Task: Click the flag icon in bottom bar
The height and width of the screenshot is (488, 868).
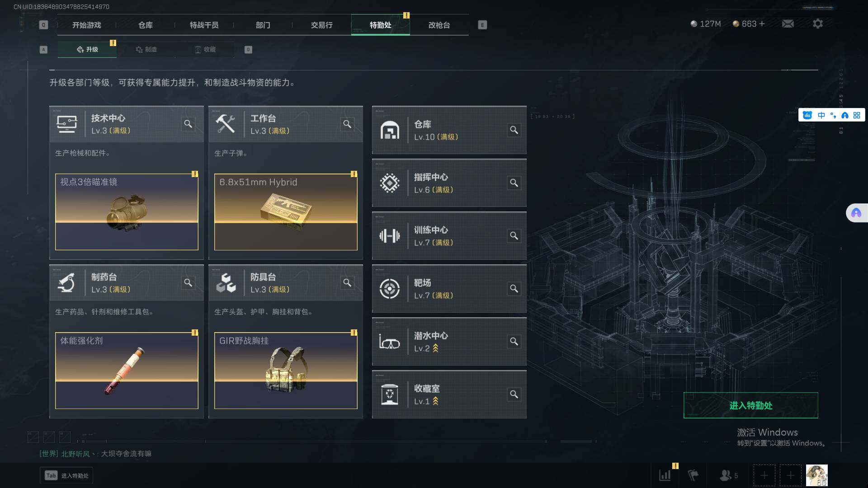Action: tap(693, 475)
